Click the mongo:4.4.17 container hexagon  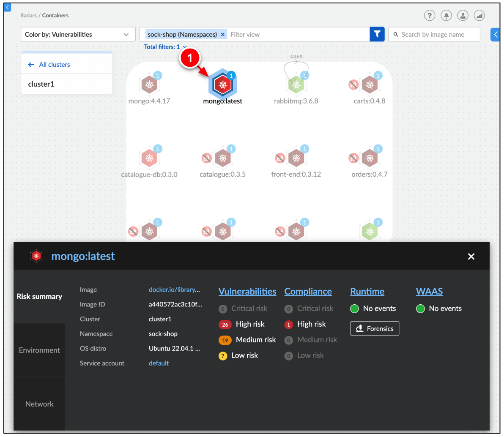point(149,84)
